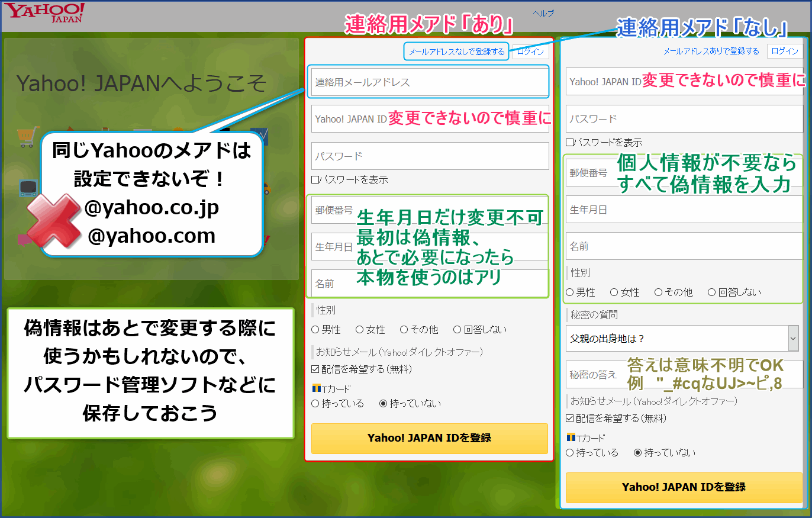Select Tカード 持っていない in the secret-question form
The width and height of the screenshot is (812, 518).
[x=638, y=453]
